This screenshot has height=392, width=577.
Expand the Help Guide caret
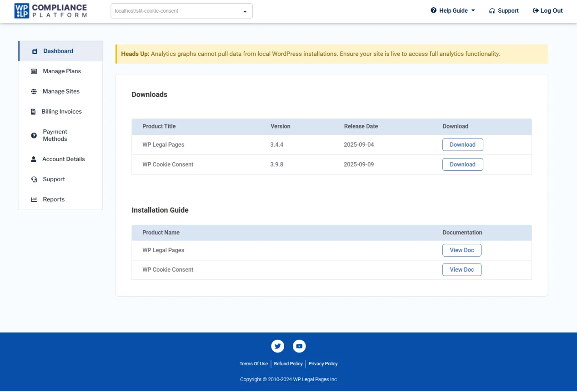click(473, 10)
